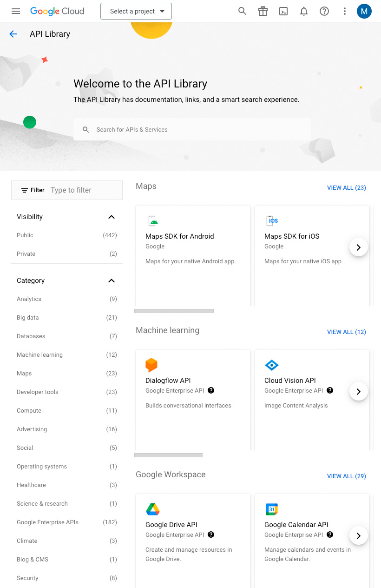Viewport: 381px width, 588px height.
Task: Focus the Search for APIs & Services field
Action: tap(192, 130)
